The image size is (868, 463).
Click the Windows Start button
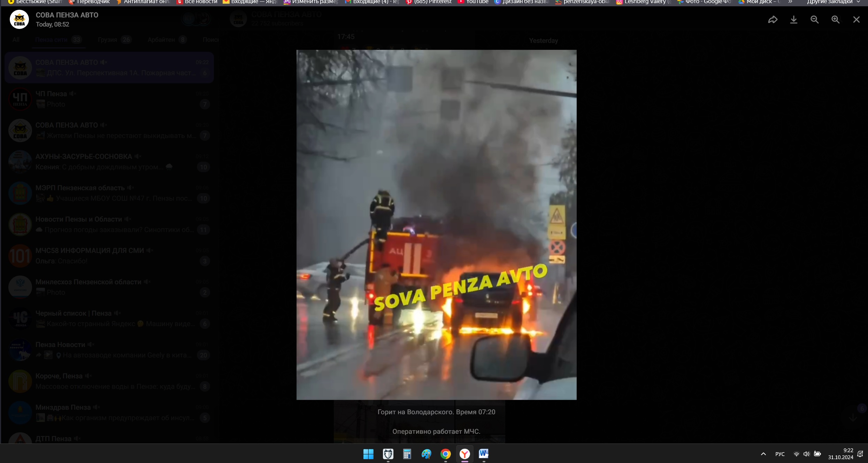[x=368, y=454]
